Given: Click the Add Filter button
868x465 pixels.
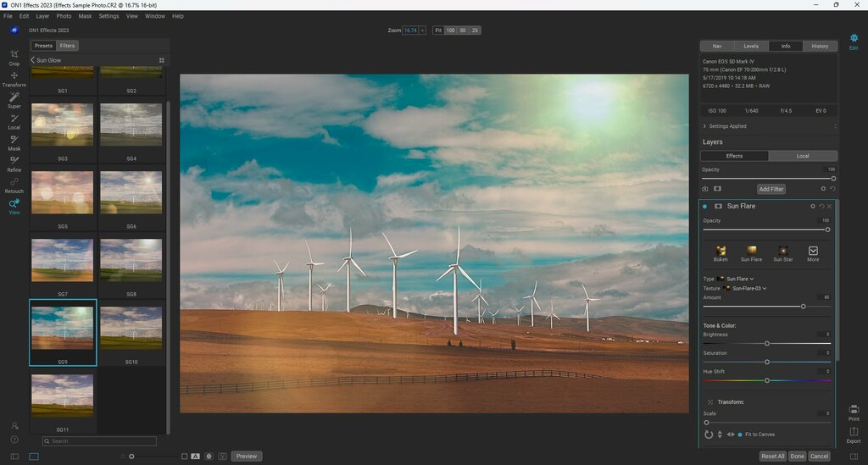Looking at the screenshot, I should [771, 189].
